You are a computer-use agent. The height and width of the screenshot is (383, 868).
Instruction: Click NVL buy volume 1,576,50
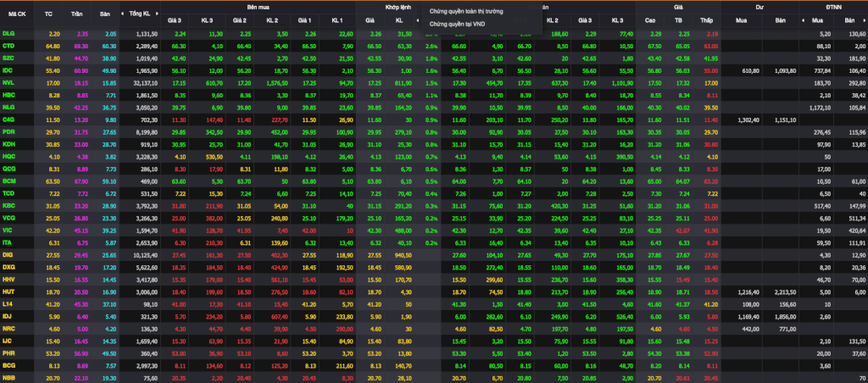(277, 82)
